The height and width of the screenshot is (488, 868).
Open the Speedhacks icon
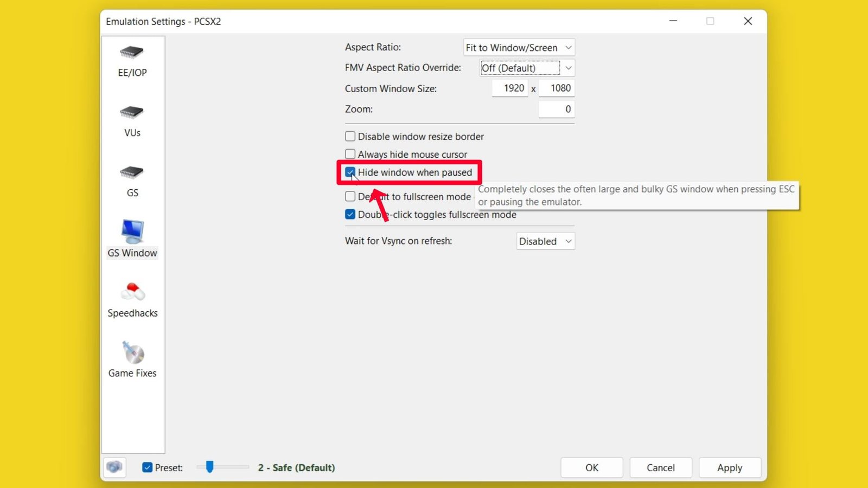132,292
